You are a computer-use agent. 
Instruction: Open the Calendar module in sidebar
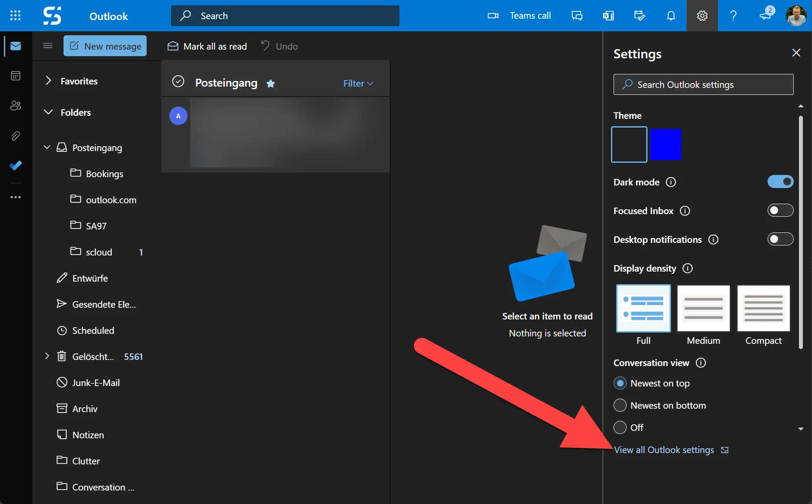[16, 76]
